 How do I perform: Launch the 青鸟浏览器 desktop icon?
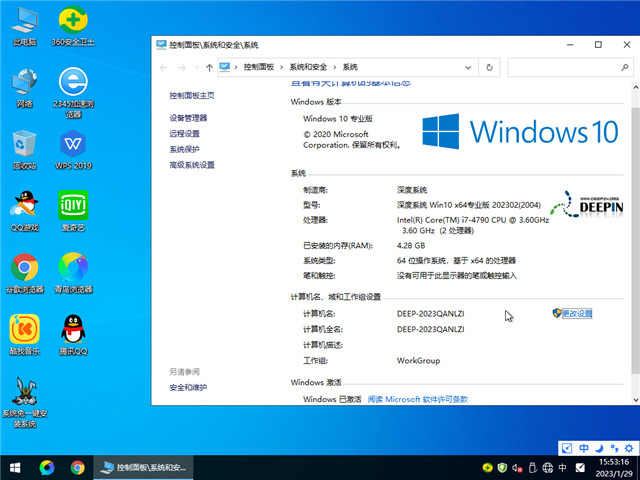coord(73,273)
